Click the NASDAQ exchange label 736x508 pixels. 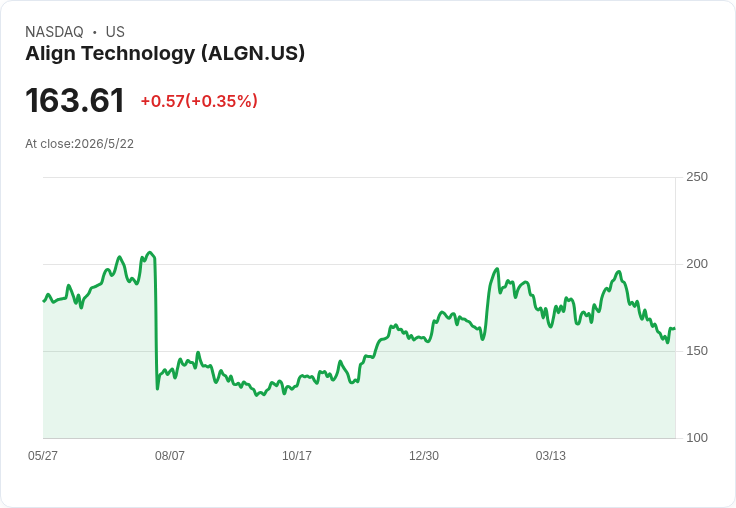(54, 32)
